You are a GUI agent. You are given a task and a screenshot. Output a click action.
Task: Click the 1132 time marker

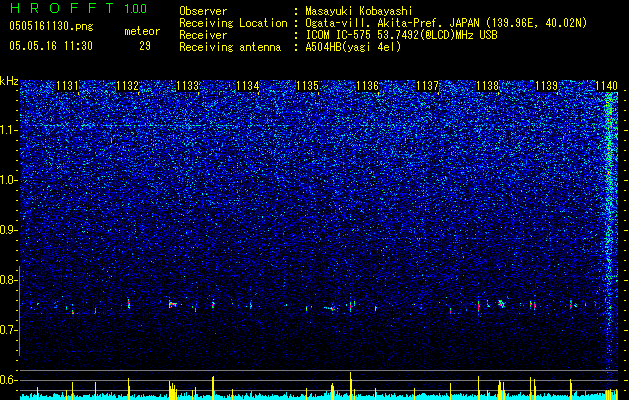click(x=128, y=86)
